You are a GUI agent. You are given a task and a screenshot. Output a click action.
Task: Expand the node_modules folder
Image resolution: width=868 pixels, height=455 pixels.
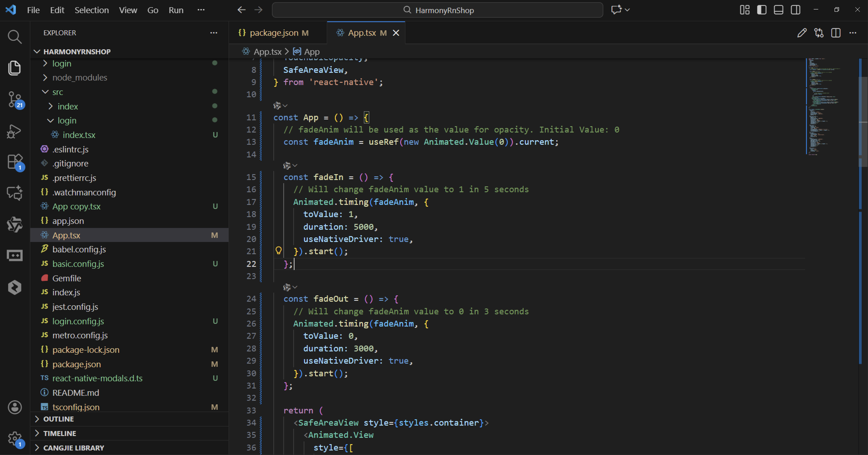79,78
